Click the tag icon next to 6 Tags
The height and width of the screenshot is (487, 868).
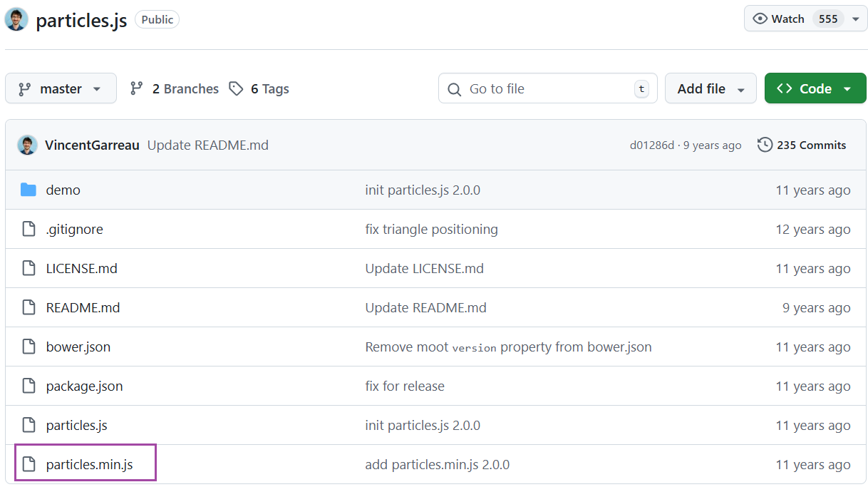click(x=236, y=88)
